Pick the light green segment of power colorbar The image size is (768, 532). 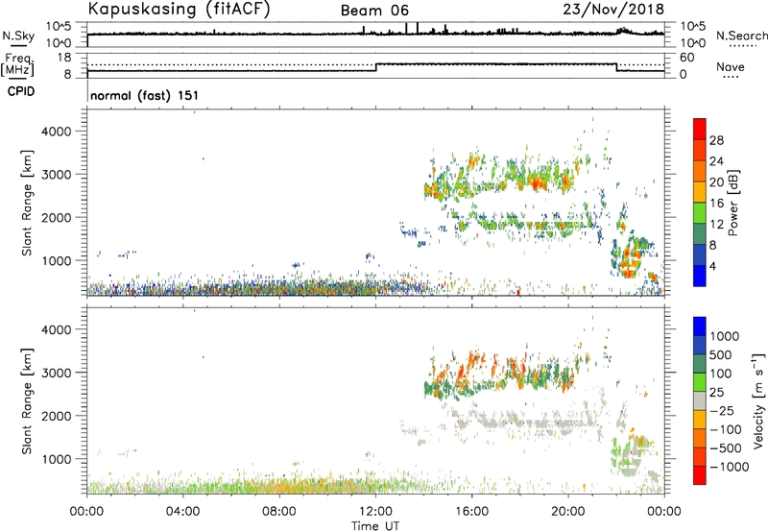click(700, 213)
